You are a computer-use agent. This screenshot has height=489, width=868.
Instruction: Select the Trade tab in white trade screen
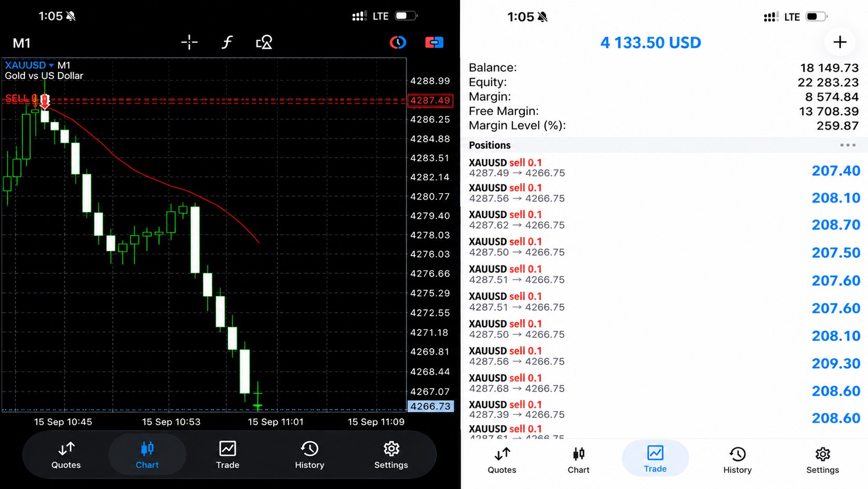click(x=655, y=459)
